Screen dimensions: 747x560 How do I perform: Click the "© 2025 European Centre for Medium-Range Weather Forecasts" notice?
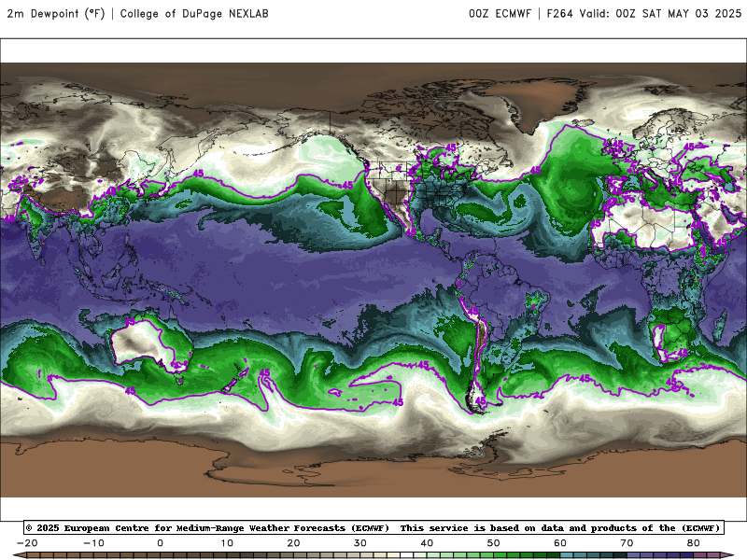(x=207, y=527)
